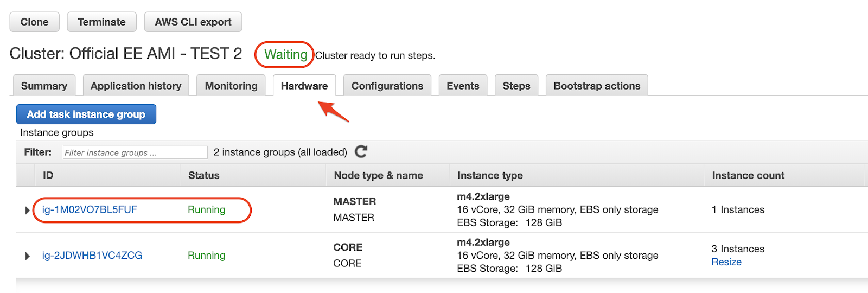Expand the CORE instance group row
The image size is (868, 293).
27,256
